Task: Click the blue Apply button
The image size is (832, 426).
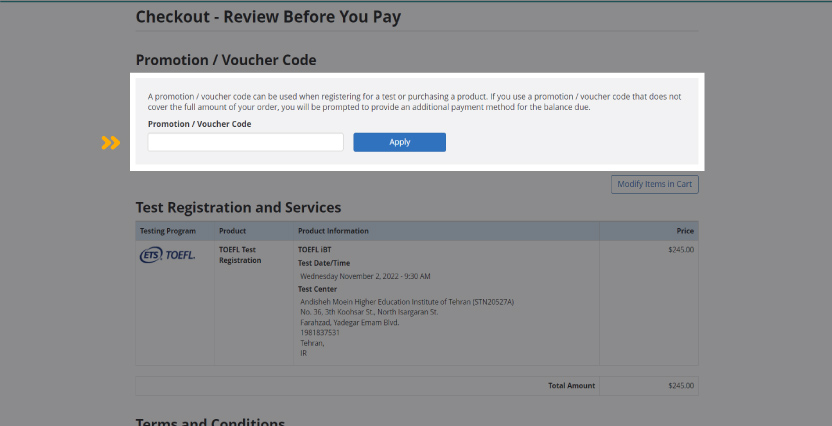Action: click(x=400, y=142)
